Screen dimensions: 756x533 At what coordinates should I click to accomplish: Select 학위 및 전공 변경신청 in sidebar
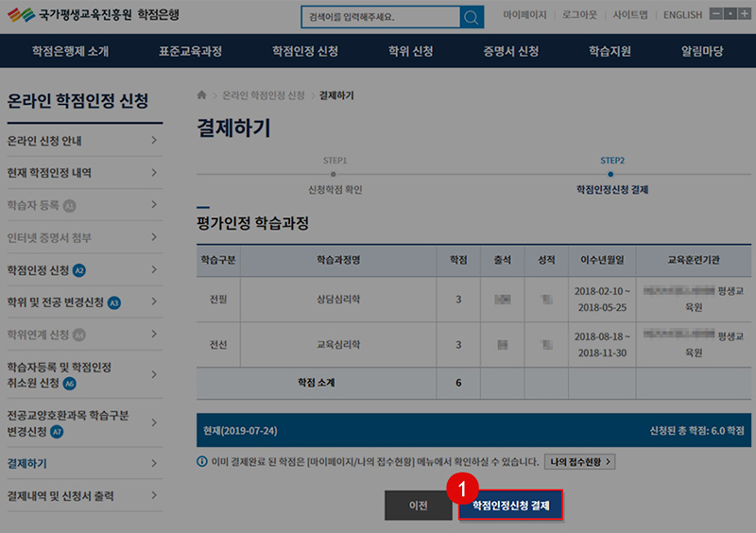point(56,302)
